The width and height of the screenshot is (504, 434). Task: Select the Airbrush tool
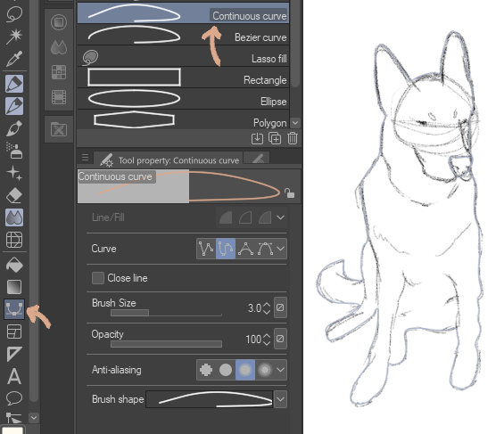click(14, 151)
